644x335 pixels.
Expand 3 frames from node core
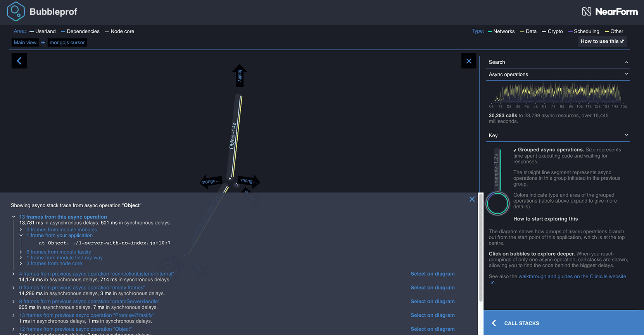point(54,263)
